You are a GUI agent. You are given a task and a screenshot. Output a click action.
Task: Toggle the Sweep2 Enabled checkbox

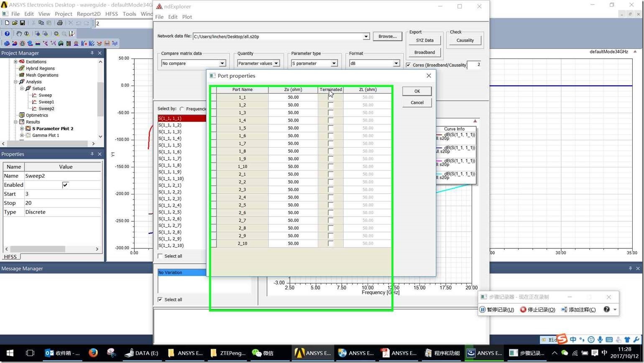tap(65, 185)
